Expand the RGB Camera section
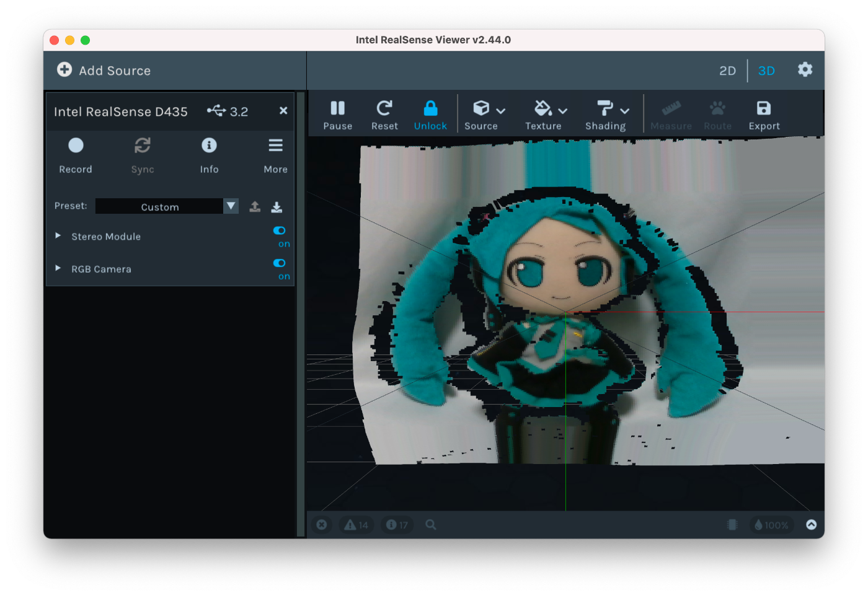 (58, 268)
